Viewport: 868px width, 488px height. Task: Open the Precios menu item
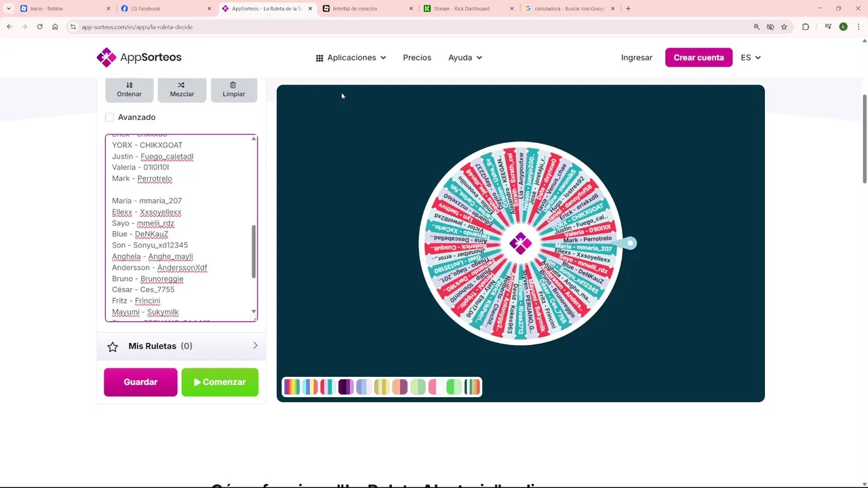pos(417,58)
